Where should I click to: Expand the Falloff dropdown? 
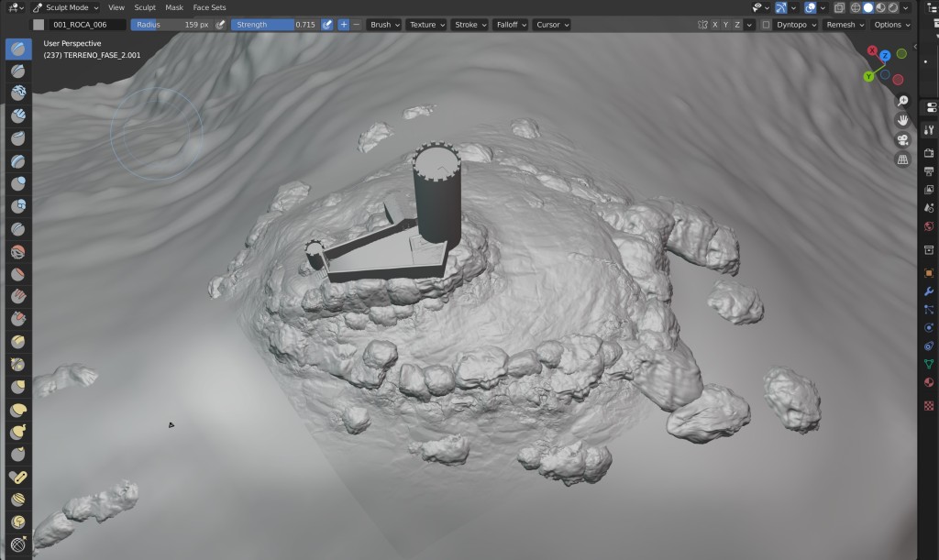pos(512,25)
